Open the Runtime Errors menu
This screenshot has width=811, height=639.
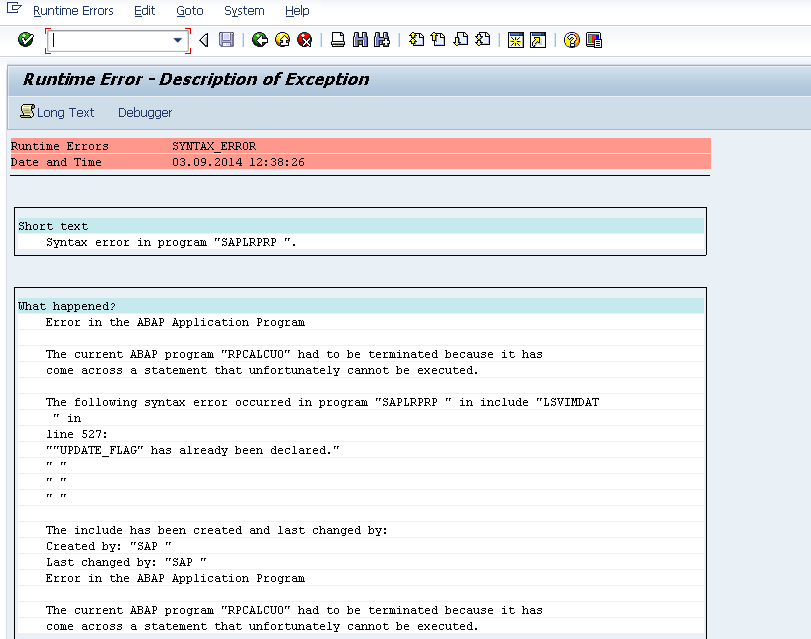73,11
